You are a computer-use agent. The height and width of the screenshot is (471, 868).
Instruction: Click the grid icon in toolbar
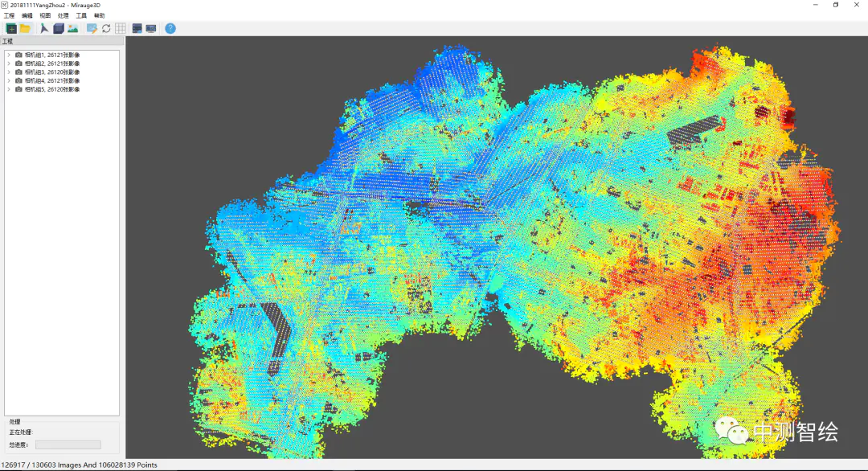(121, 28)
